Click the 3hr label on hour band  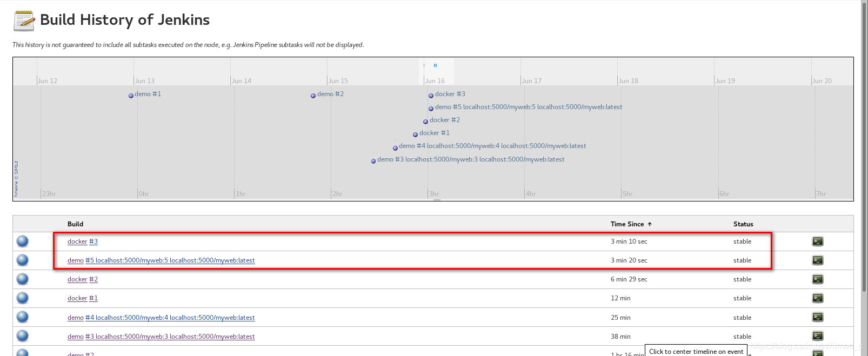[x=434, y=194]
